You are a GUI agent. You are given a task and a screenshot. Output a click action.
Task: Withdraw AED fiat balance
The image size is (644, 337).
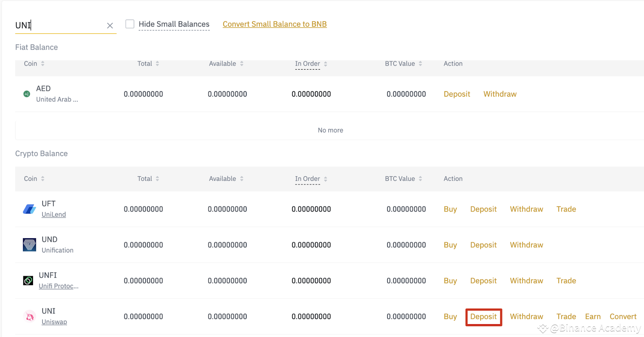(500, 94)
